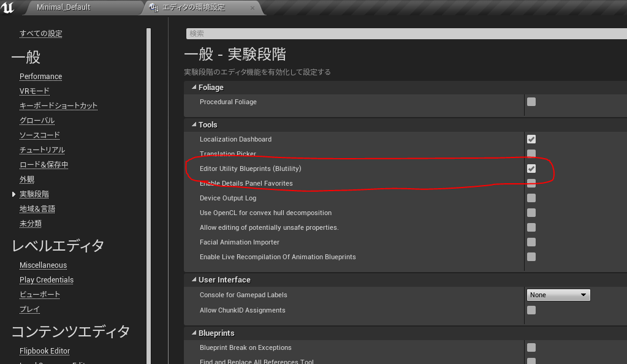
Task: Select 実験段階 in the sidebar
Action: [34, 194]
